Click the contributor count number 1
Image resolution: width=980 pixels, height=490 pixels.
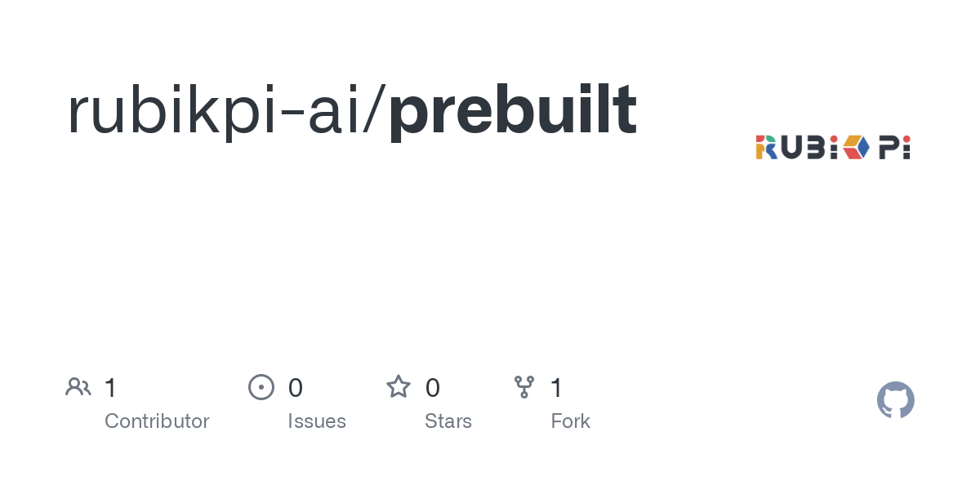click(110, 388)
